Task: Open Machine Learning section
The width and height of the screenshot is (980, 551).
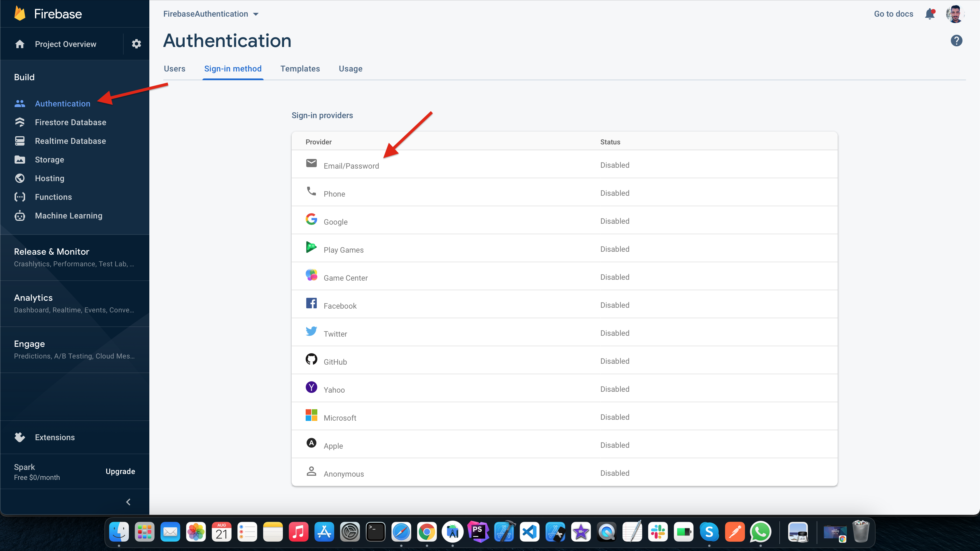Action: (x=69, y=215)
